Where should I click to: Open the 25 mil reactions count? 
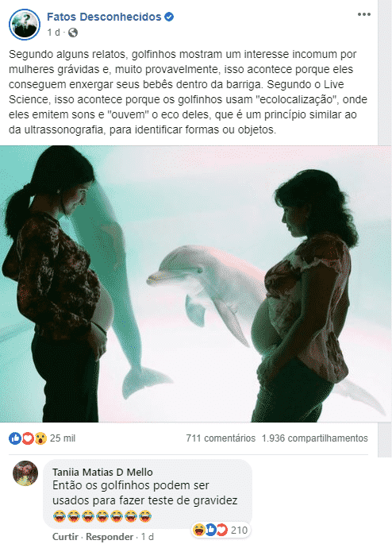63,438
